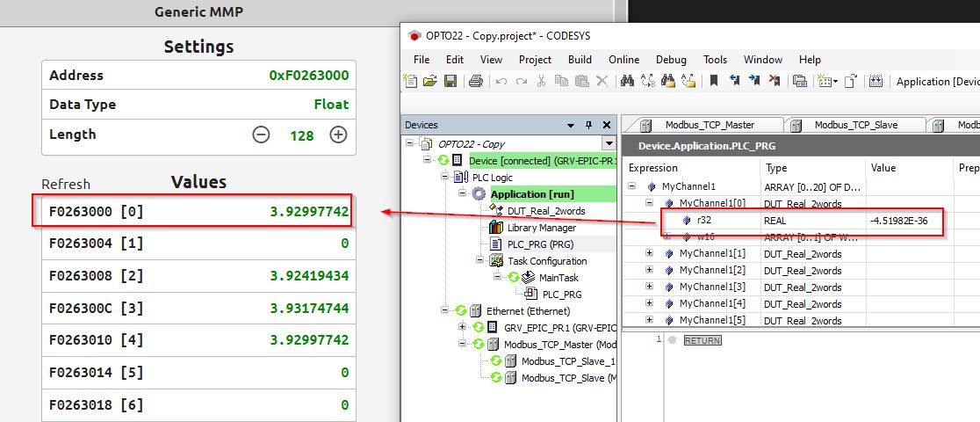Select MainTask in the tree

point(560,278)
